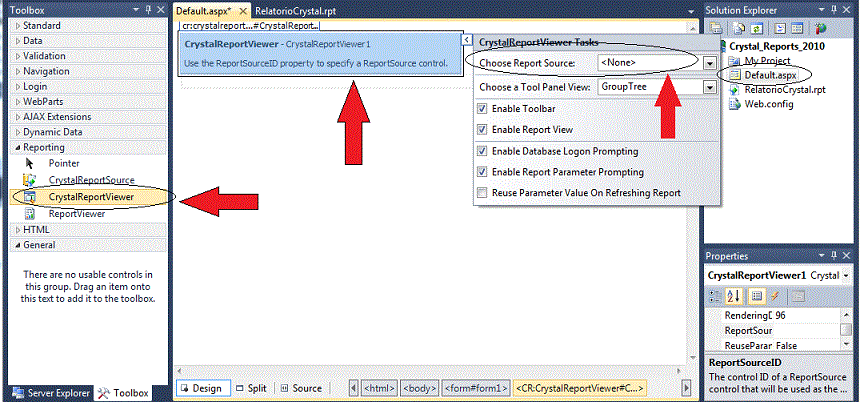Click Events lightning icon in Properties panel

tap(774, 296)
